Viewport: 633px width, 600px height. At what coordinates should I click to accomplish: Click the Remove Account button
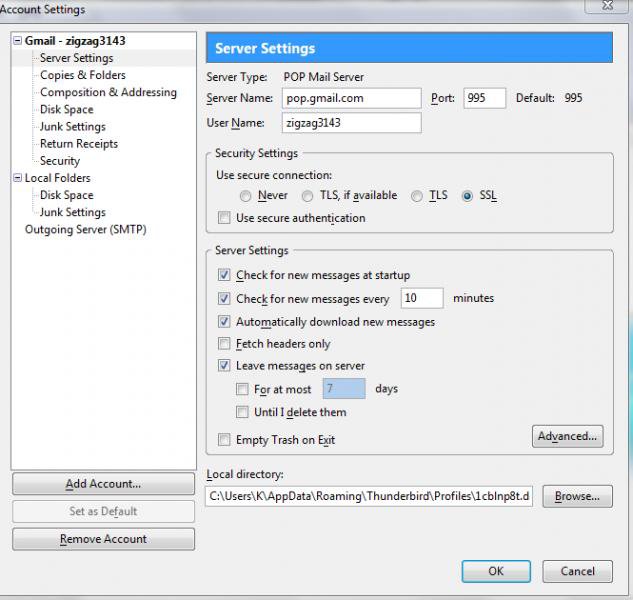tap(103, 539)
